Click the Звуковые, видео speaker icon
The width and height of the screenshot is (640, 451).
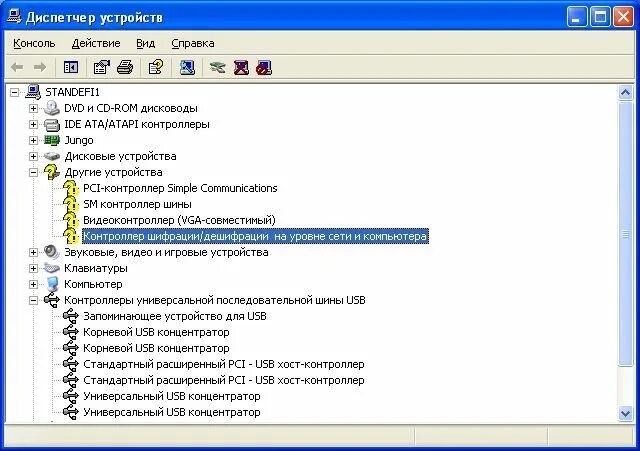(52, 252)
